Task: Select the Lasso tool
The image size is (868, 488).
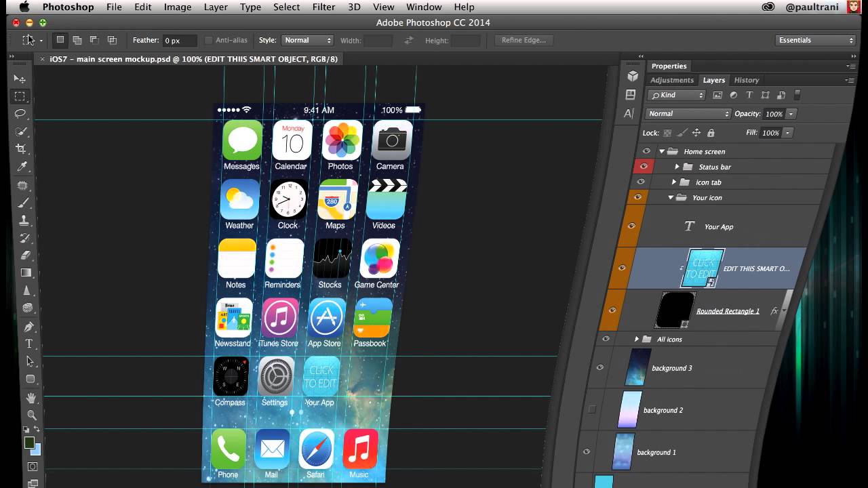Action: click(x=20, y=114)
